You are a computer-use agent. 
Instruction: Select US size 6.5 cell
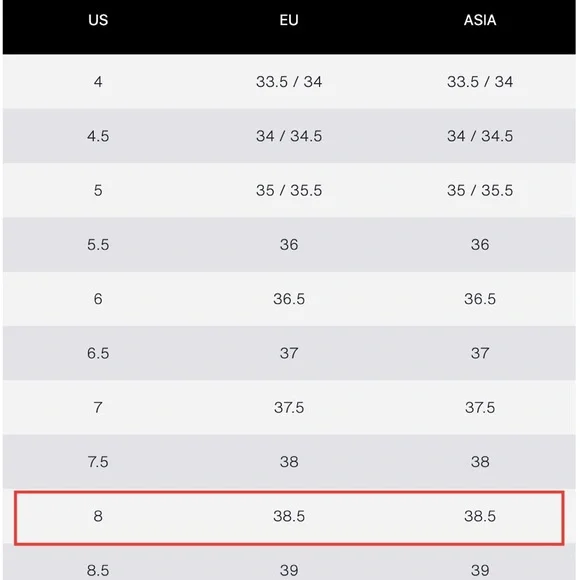click(98, 353)
